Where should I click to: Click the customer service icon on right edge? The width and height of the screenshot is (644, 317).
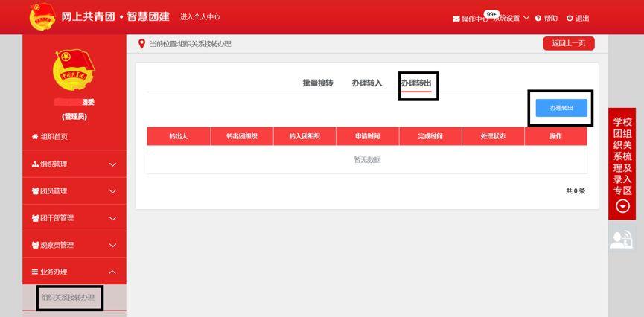[621, 239]
